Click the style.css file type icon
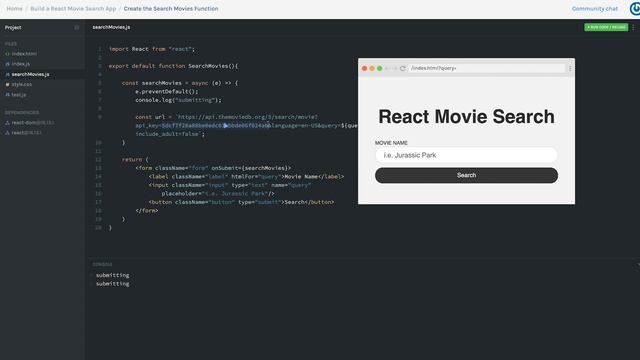The image size is (640, 360). [x=7, y=84]
